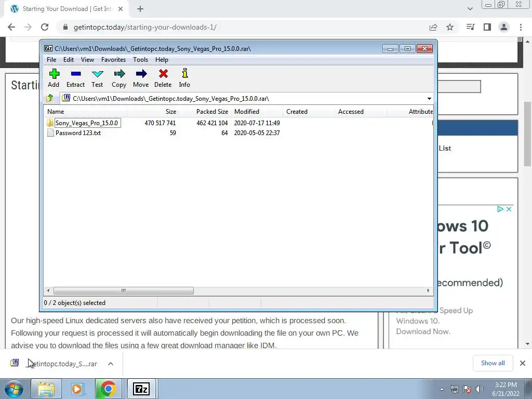This screenshot has height=399, width=532.
Task: Expand the downloaded rar file options chevron
Action: pyautogui.click(x=111, y=364)
